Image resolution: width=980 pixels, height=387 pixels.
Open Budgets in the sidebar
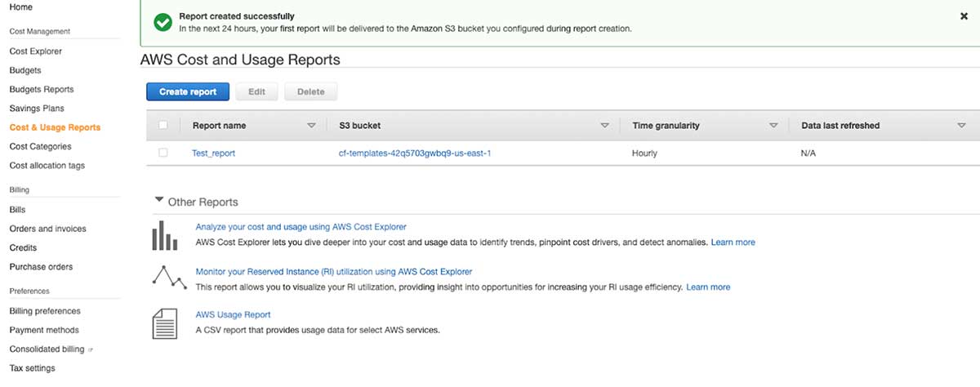tap(25, 70)
